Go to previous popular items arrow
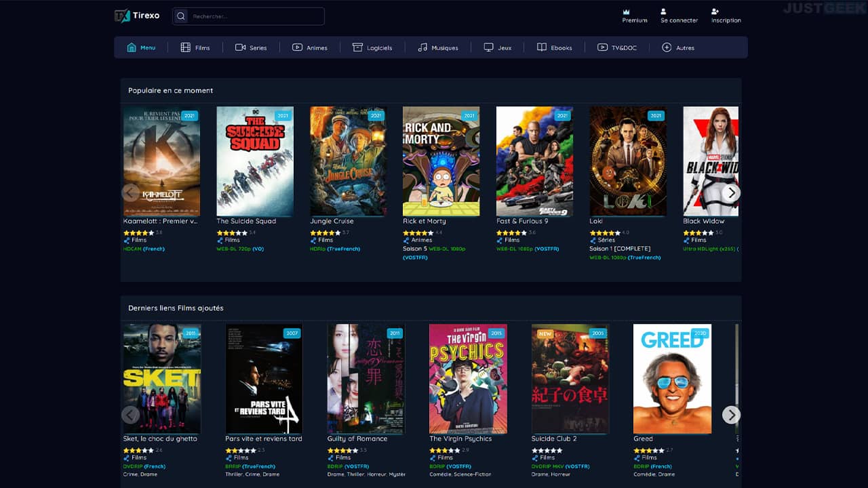Image resolution: width=868 pixels, height=488 pixels. (x=131, y=192)
